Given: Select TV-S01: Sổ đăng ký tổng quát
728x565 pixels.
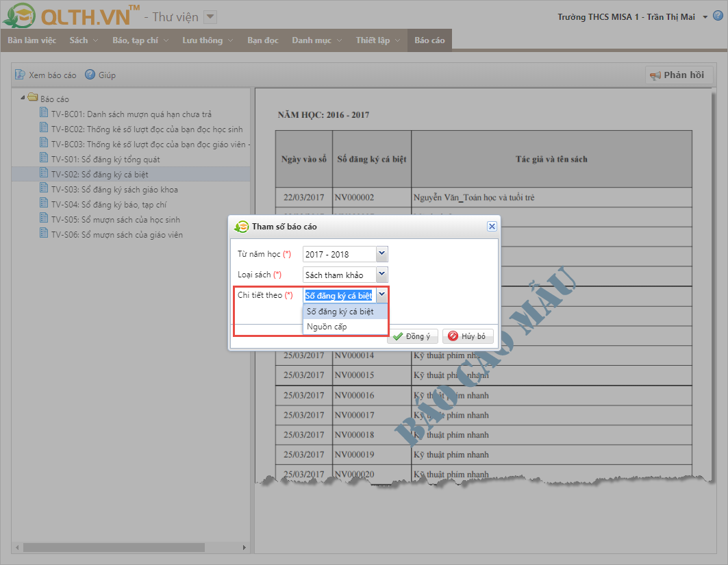Looking at the screenshot, I should coord(105,160).
